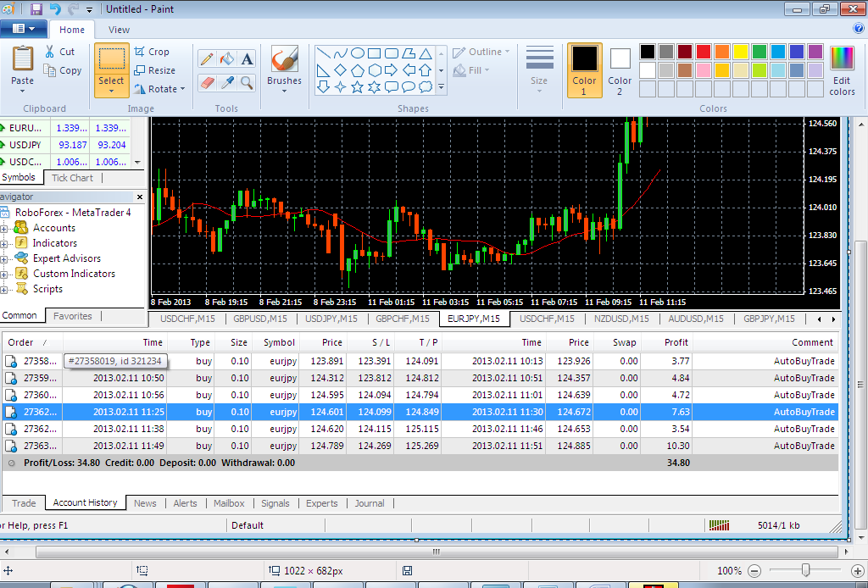The width and height of the screenshot is (868, 588).
Task: Click the Symbol column header
Action: (x=275, y=342)
